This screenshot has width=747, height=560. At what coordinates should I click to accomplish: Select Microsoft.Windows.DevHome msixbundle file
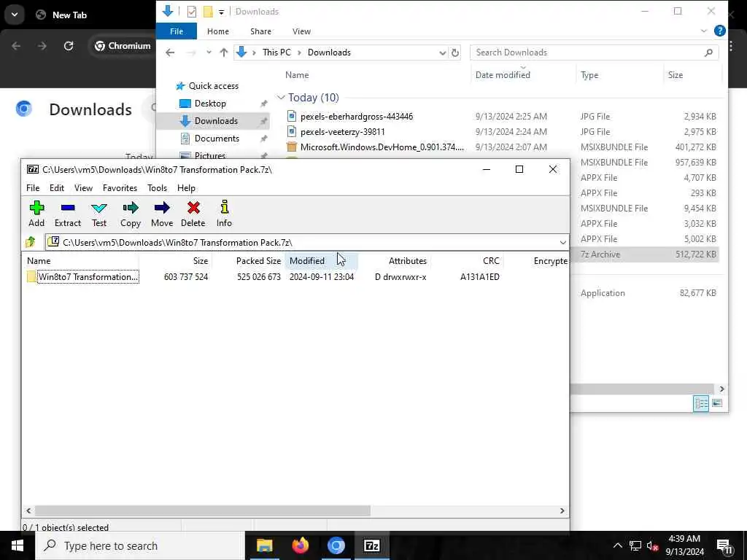tap(382, 147)
